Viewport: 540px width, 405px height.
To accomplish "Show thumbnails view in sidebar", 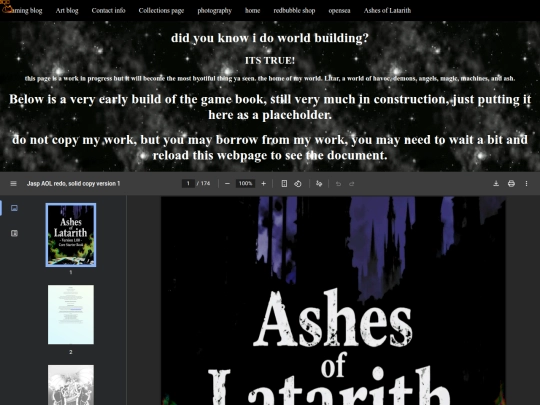I will coord(14,208).
